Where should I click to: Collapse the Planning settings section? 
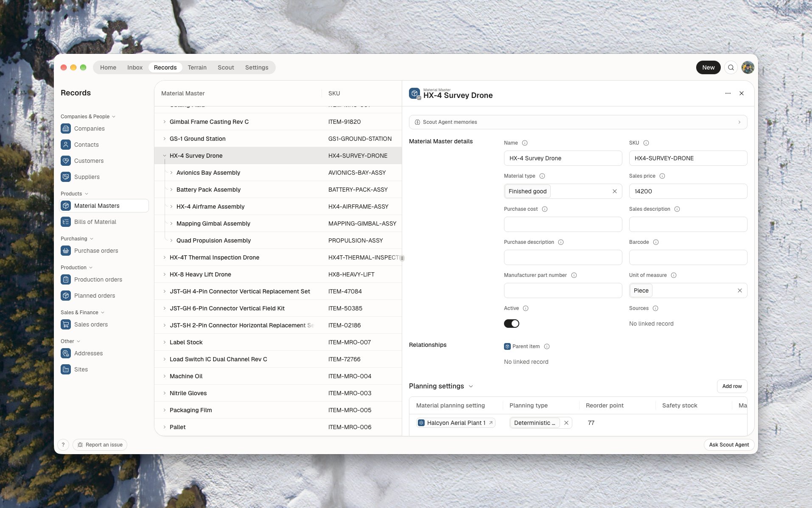[x=471, y=386]
